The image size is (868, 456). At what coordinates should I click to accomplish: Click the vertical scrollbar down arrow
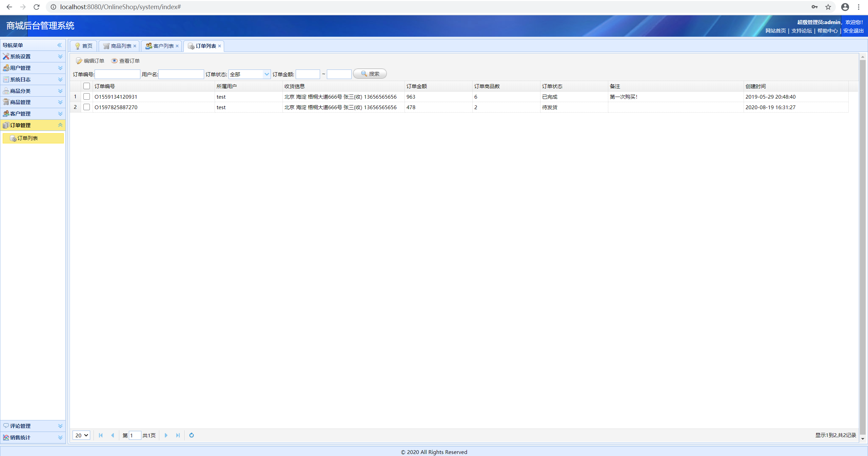[x=863, y=439]
